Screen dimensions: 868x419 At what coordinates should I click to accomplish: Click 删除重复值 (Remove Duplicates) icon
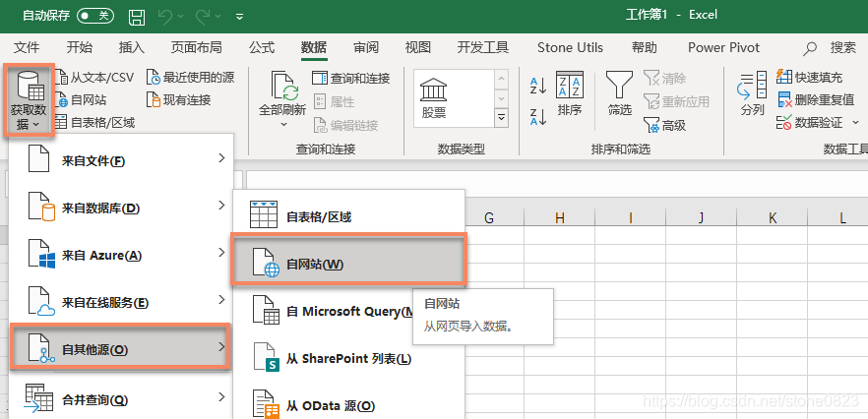coord(784,99)
